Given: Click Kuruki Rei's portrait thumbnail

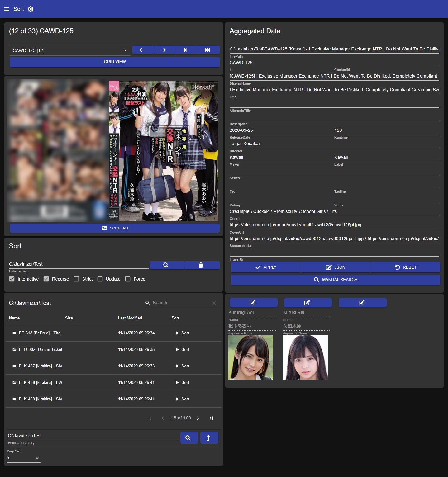Looking at the screenshot, I should [x=306, y=357].
